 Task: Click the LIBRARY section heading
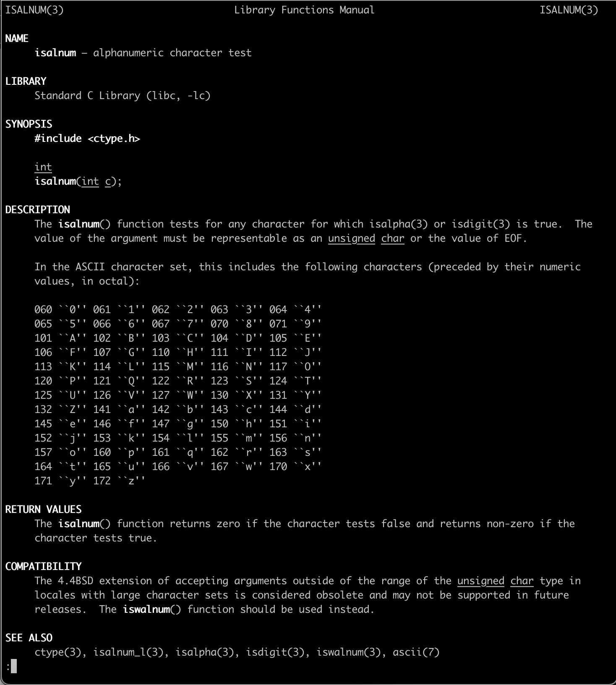(26, 81)
